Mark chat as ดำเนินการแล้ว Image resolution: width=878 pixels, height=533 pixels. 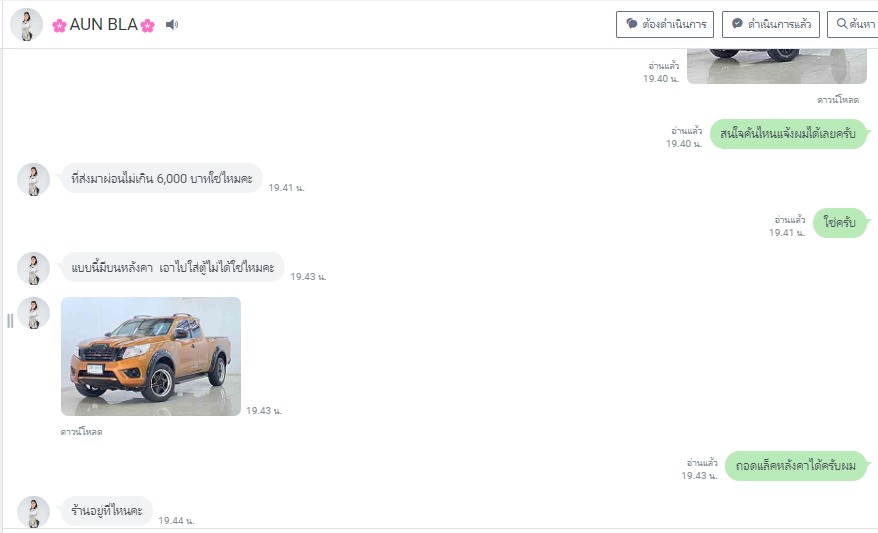click(770, 25)
